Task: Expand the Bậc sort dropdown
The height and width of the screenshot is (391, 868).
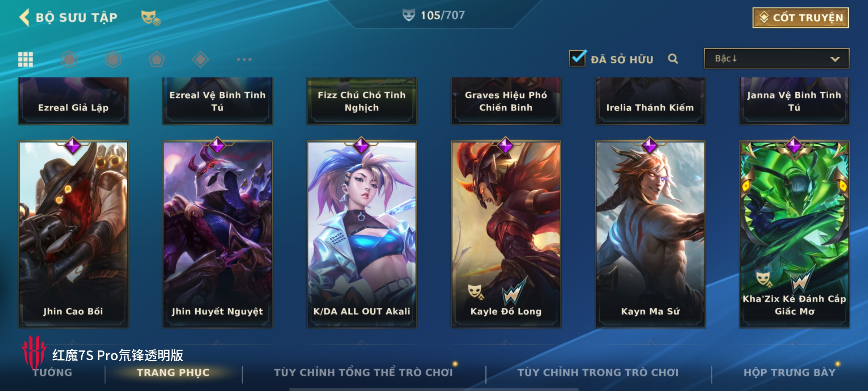Action: (x=776, y=59)
